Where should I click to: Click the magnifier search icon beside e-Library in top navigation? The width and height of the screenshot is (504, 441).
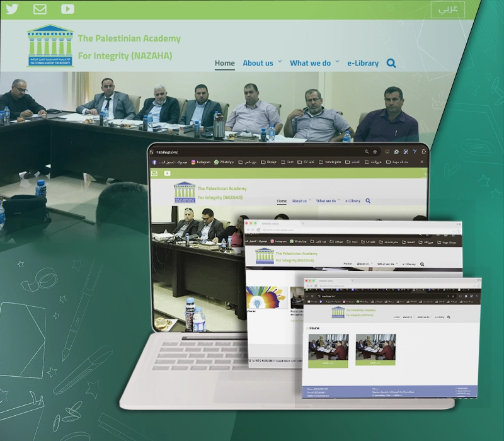(x=391, y=63)
